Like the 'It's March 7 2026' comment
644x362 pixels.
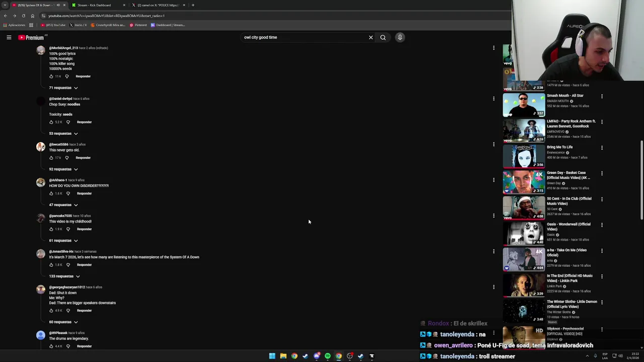(x=51, y=265)
